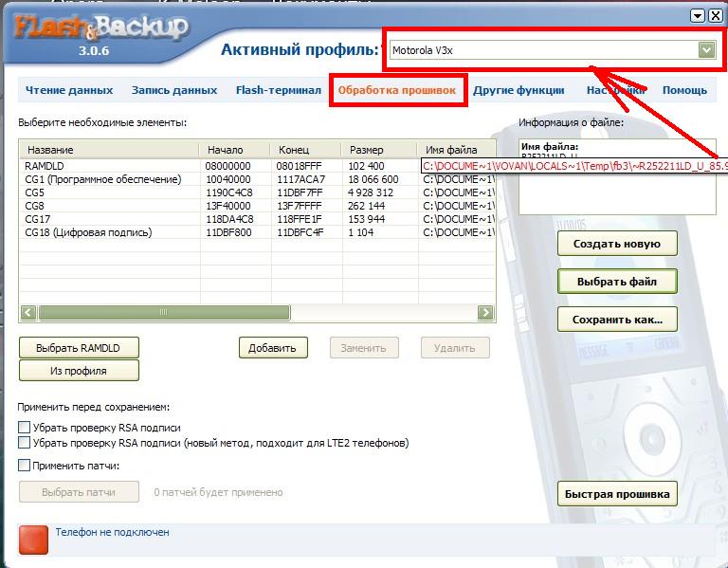
Task: Click the Имя файла info box
Action: [617, 176]
